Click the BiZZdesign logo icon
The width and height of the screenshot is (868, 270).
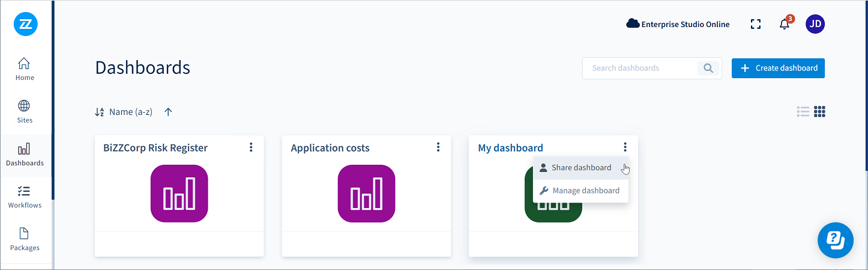26,24
